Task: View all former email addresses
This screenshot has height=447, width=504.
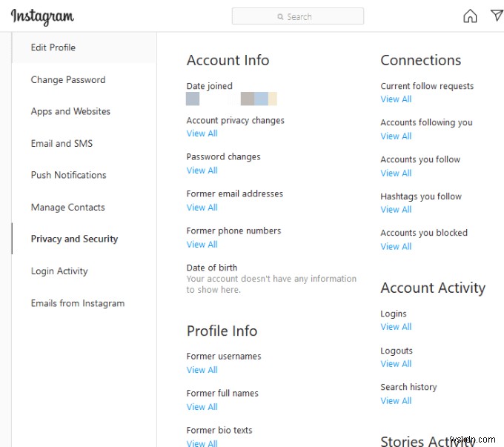Action: point(202,208)
